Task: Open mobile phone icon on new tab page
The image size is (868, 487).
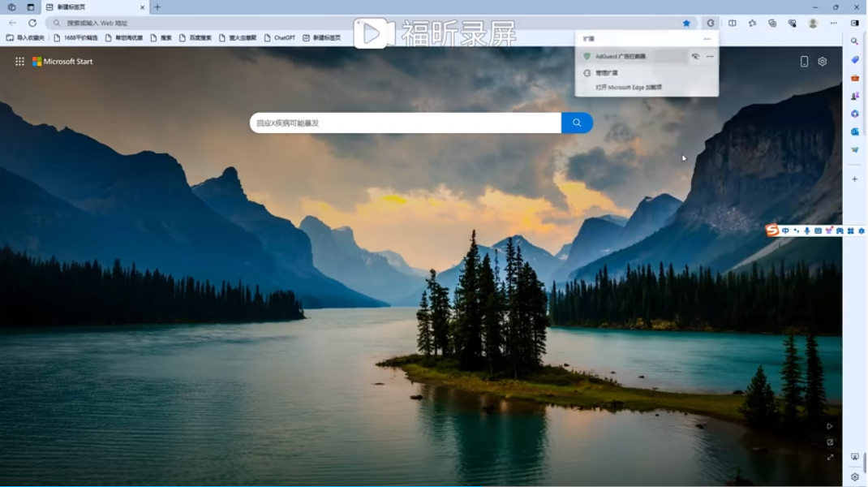Action: click(805, 62)
